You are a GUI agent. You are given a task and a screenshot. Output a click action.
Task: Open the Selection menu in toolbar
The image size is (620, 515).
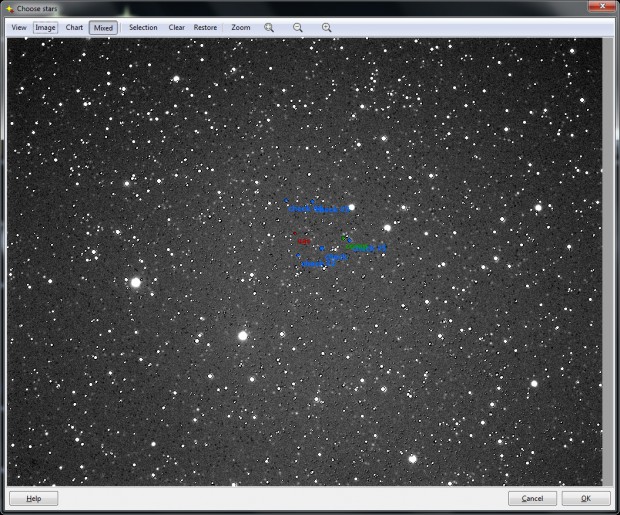click(143, 27)
